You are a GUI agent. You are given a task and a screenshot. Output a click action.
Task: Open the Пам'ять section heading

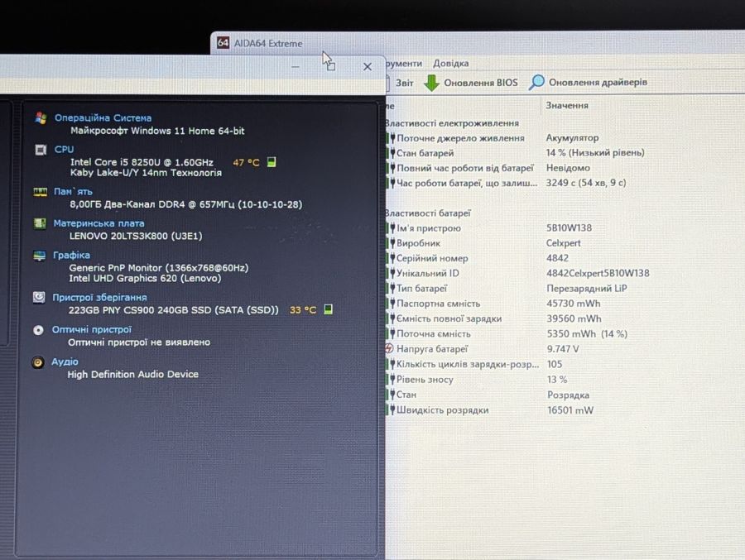(73, 191)
